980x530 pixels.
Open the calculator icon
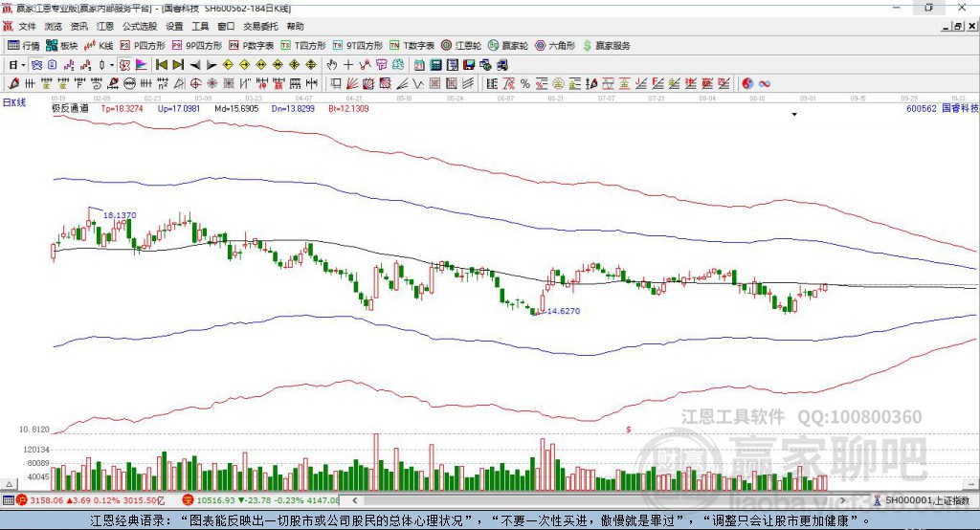tap(436, 65)
